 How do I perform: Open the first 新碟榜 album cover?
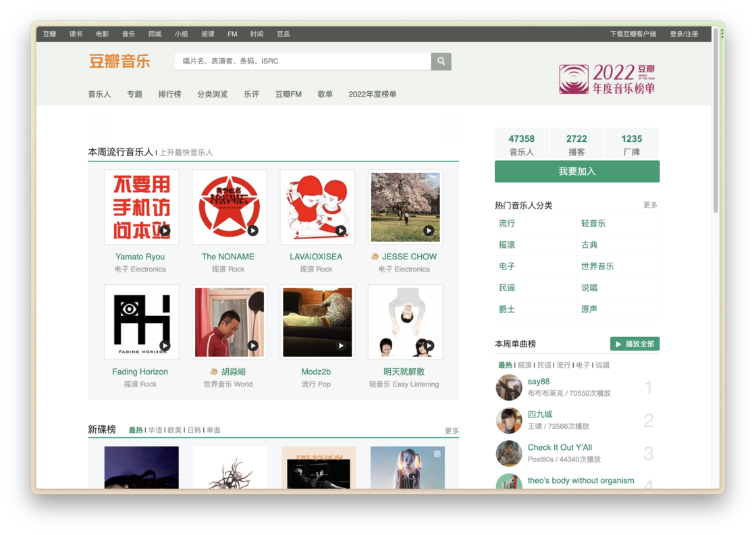[x=141, y=467]
